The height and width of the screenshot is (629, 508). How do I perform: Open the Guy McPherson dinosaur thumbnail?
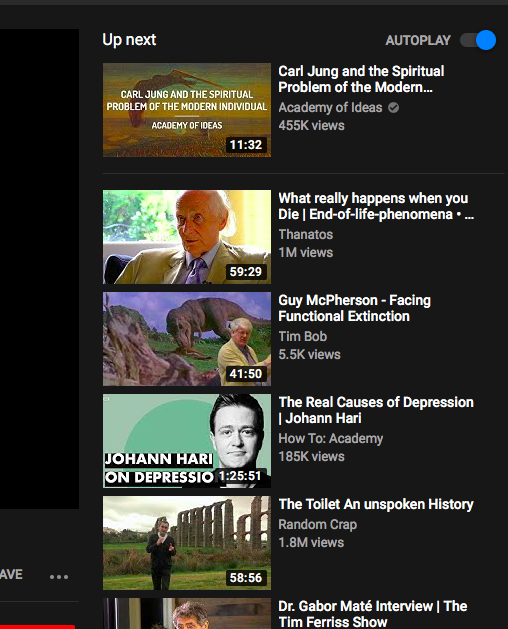tap(187, 339)
